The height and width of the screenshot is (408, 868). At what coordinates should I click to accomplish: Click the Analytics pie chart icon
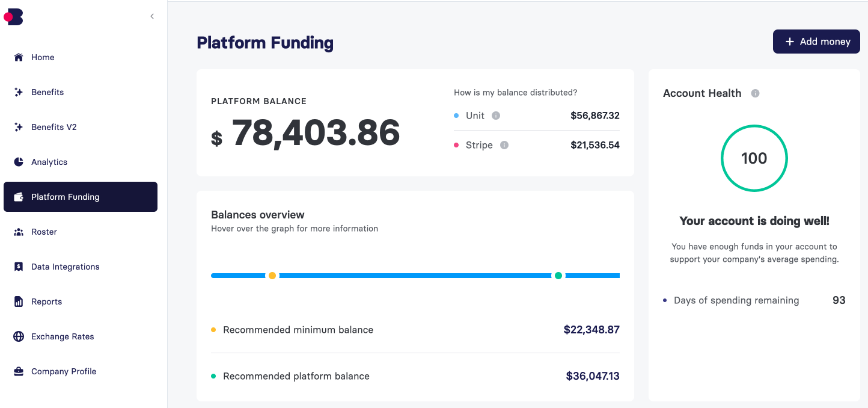[x=19, y=162]
